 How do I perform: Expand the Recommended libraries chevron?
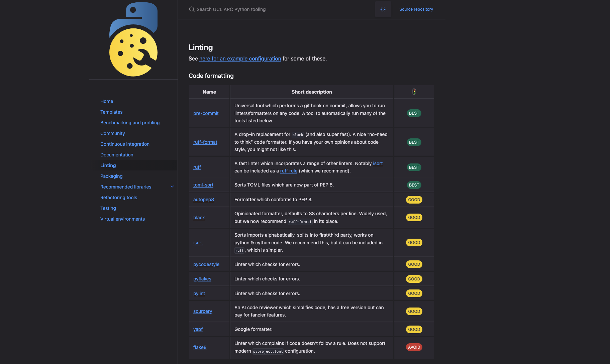click(172, 187)
